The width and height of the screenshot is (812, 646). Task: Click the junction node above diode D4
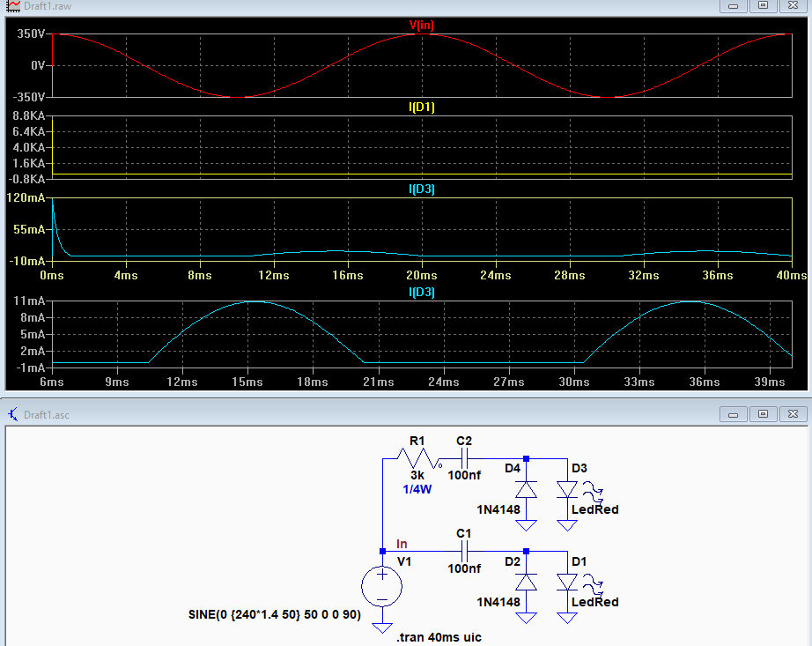pos(526,458)
